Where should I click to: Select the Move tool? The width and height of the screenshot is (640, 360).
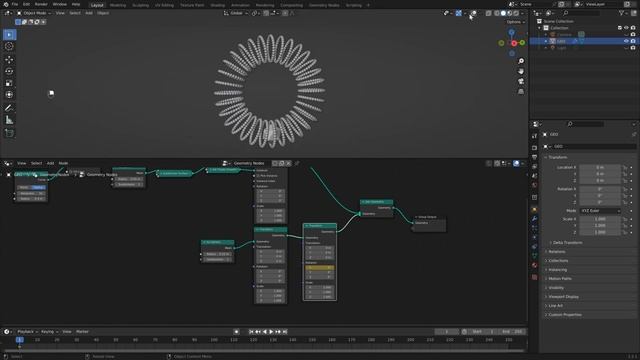pyautogui.click(x=9, y=60)
